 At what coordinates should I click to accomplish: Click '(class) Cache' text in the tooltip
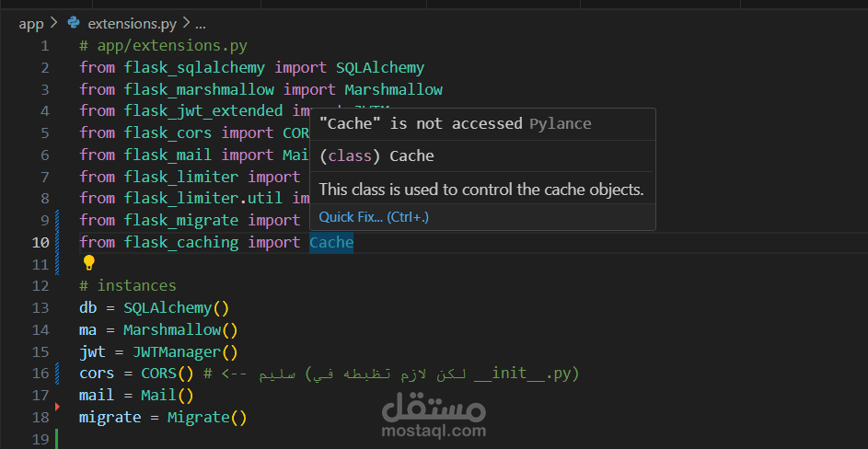376,156
